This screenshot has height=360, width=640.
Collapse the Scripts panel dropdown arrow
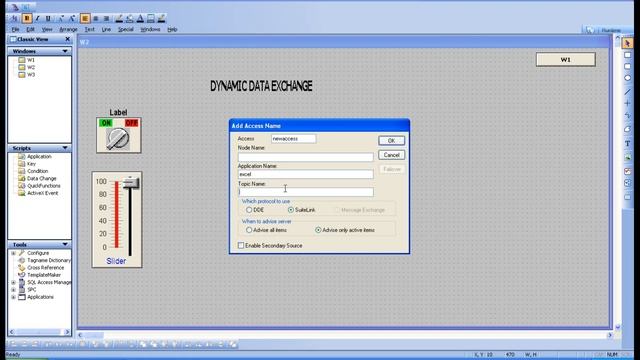[x=65, y=148]
